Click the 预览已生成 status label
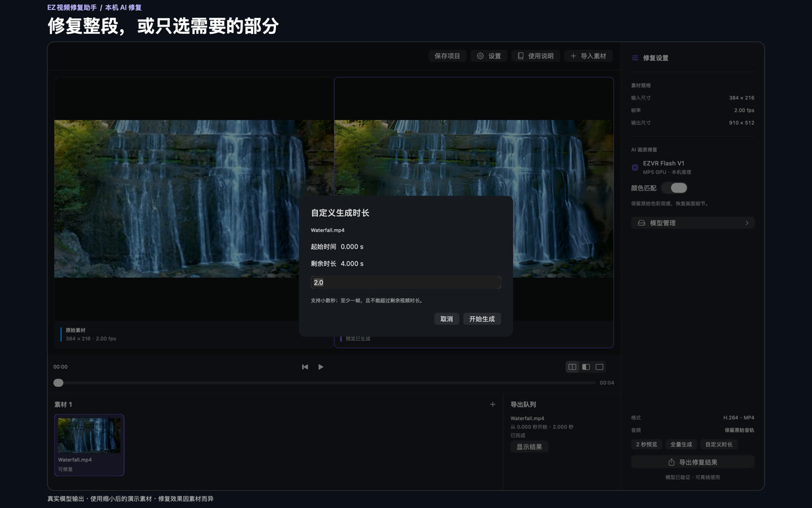The width and height of the screenshot is (812, 508). 358,339
